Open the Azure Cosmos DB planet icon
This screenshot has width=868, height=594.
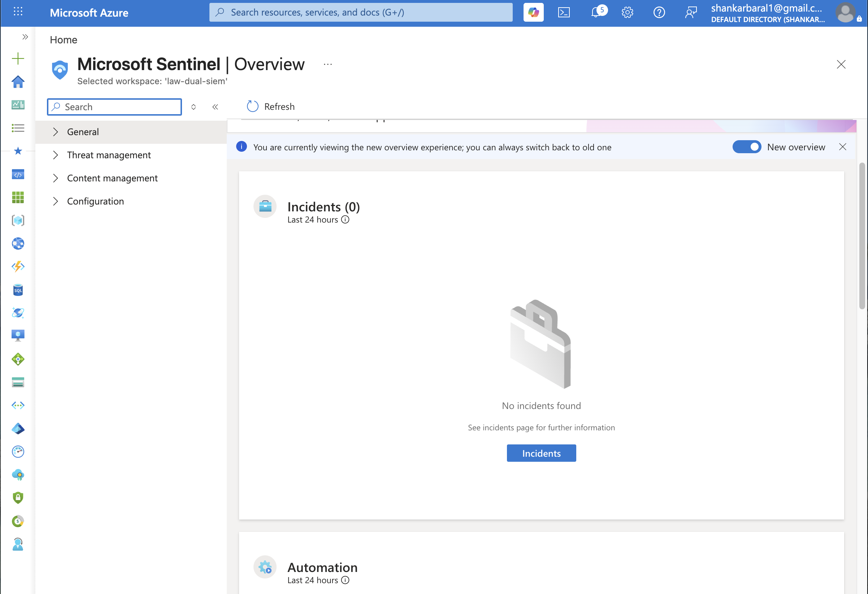(18, 313)
